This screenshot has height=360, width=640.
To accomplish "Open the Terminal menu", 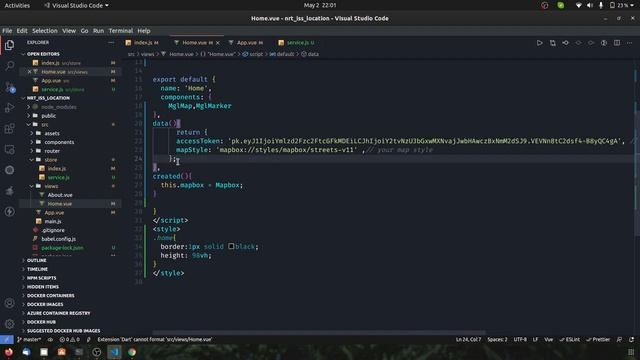I will tap(121, 31).
